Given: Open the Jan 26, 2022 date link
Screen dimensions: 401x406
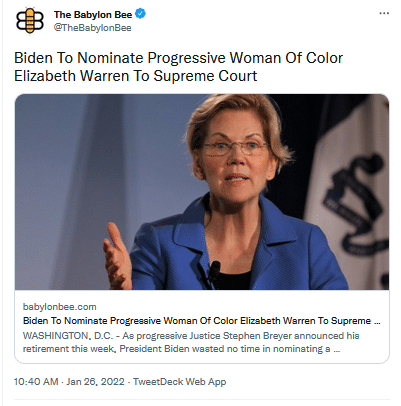Looking at the screenshot, I should [x=95, y=382].
